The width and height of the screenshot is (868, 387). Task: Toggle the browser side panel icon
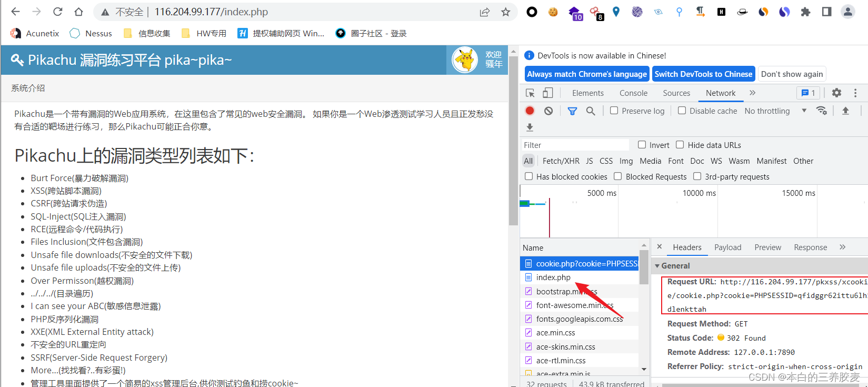pyautogui.click(x=826, y=12)
